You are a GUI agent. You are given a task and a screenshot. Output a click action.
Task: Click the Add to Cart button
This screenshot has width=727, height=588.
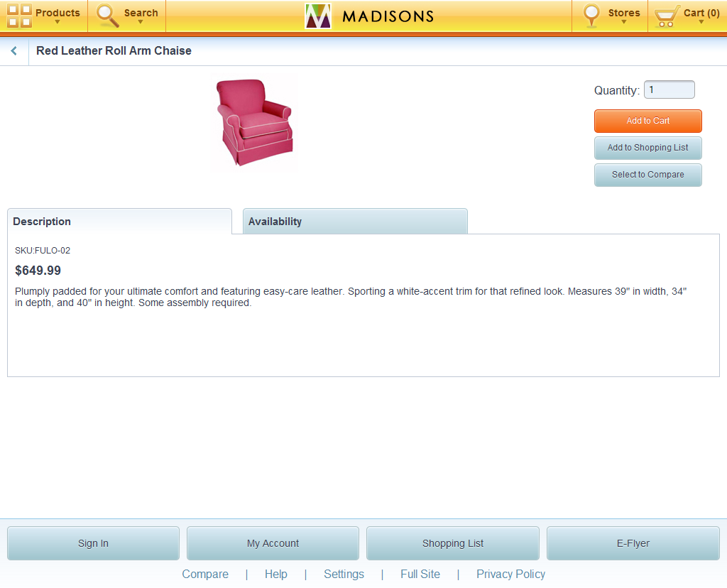(647, 121)
